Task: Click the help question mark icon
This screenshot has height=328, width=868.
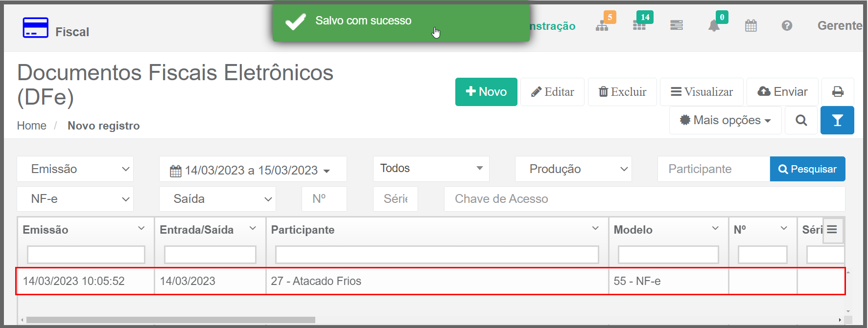Action: 787,26
